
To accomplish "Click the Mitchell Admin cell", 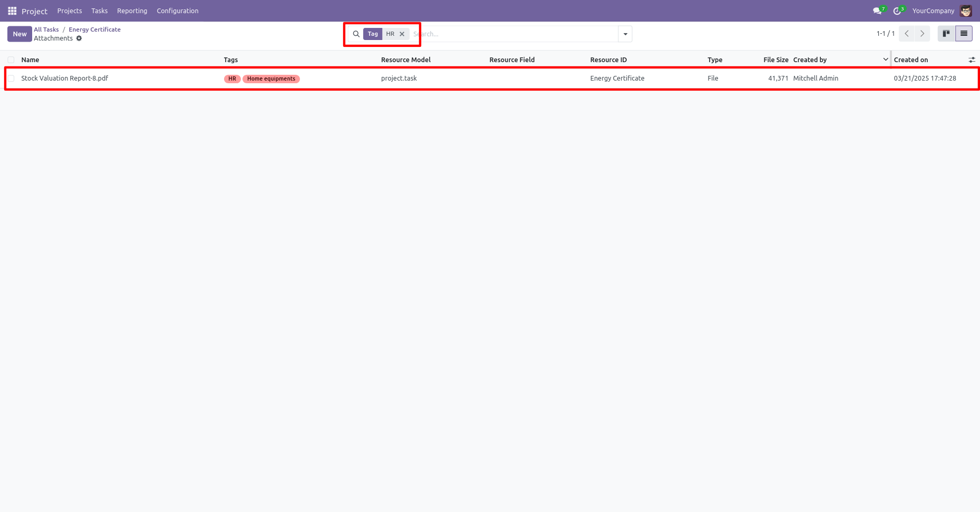I will [816, 78].
